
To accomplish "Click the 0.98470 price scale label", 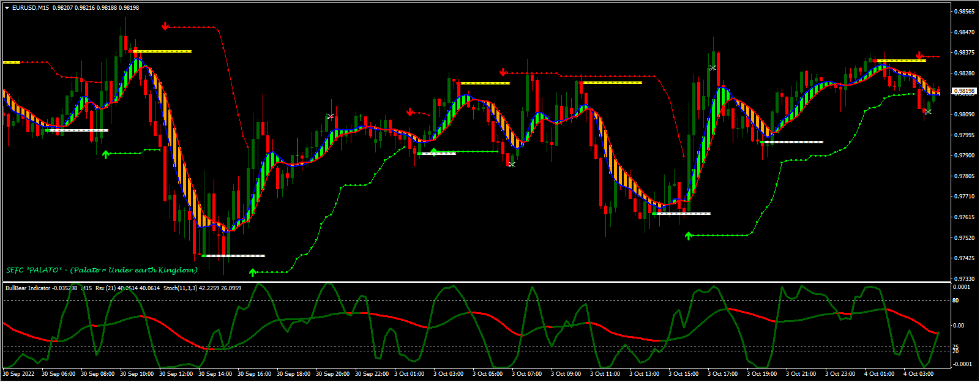I will [x=965, y=32].
